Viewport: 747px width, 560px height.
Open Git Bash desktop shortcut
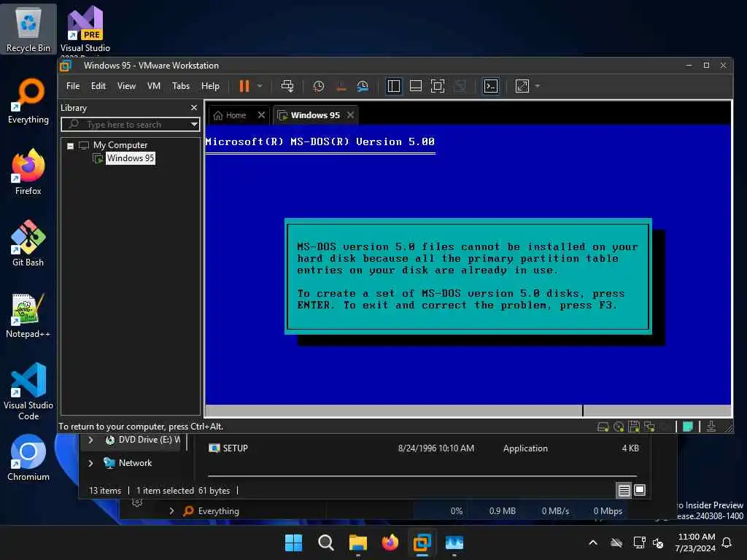pyautogui.click(x=28, y=244)
